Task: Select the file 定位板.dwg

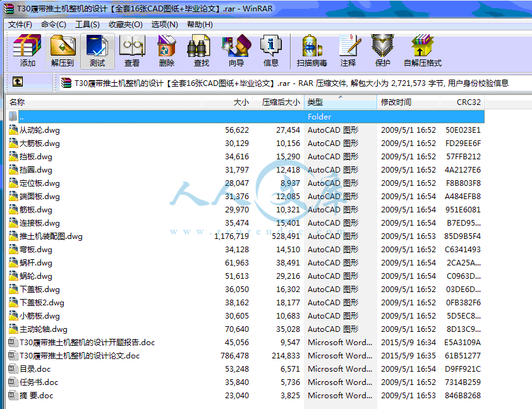Action: pyautogui.click(x=39, y=183)
